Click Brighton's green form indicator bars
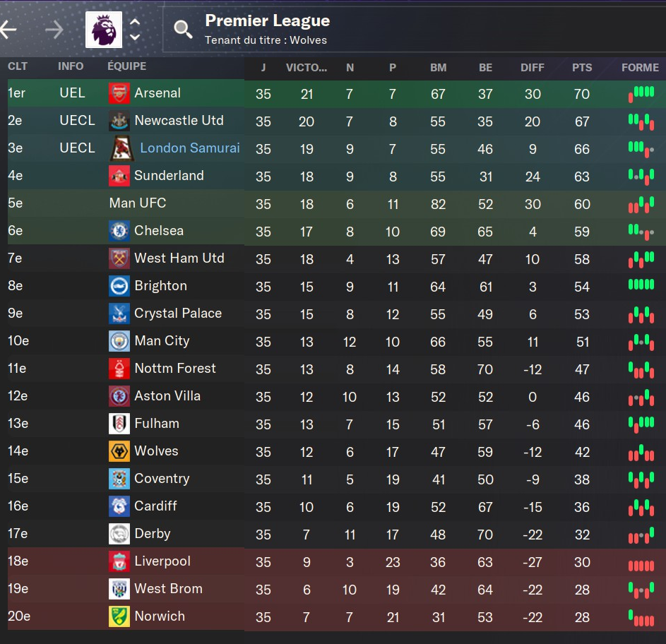This screenshot has width=666, height=644. pyautogui.click(x=641, y=284)
